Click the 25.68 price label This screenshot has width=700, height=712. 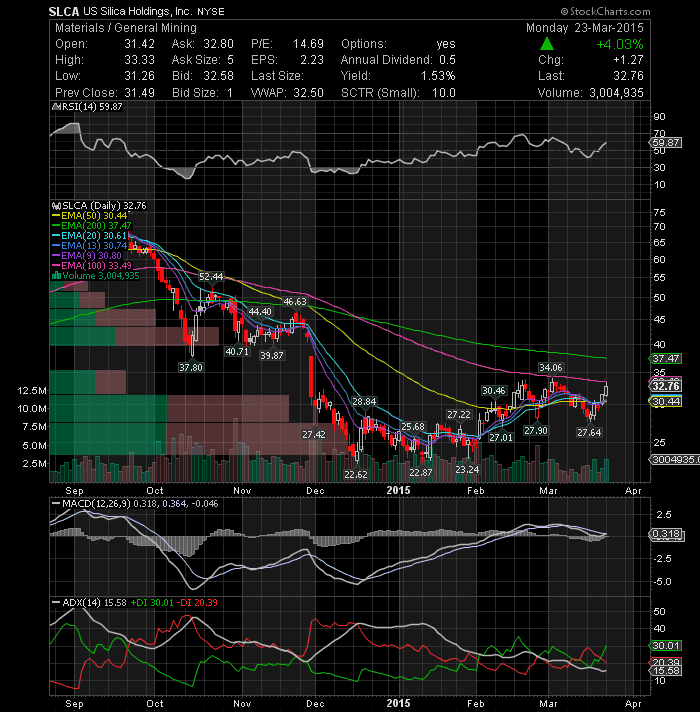[x=413, y=426]
